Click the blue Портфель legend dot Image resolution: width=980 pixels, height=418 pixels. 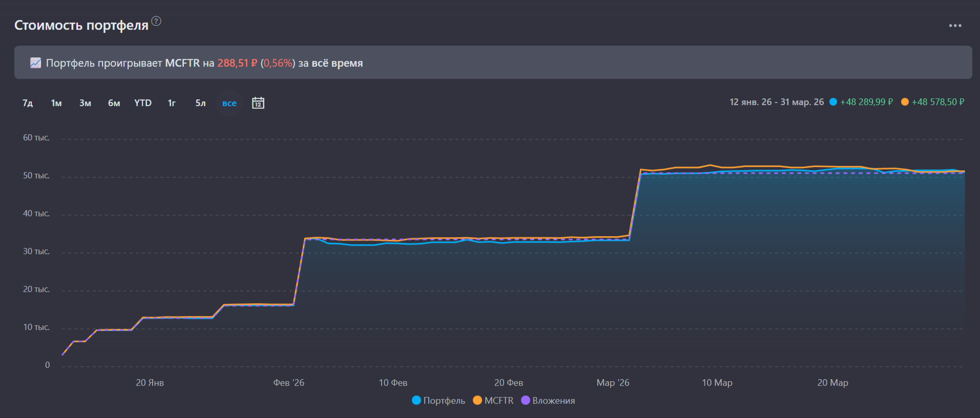click(416, 400)
